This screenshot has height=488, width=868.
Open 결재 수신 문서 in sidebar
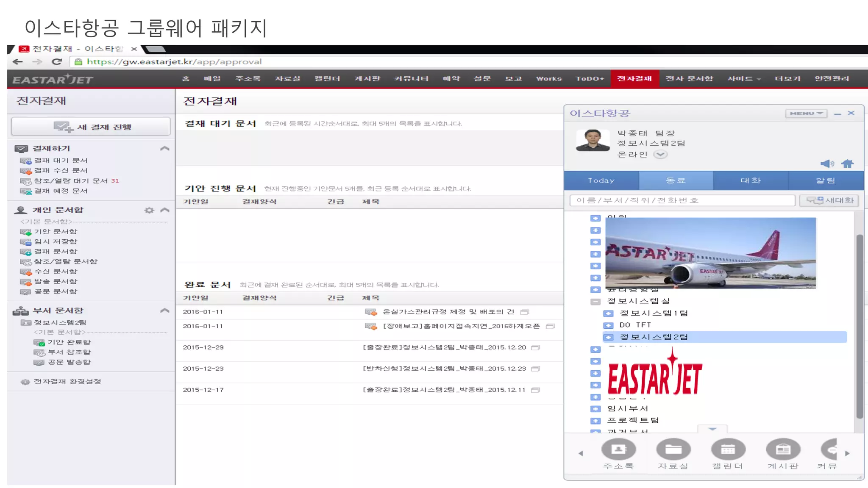61,171
